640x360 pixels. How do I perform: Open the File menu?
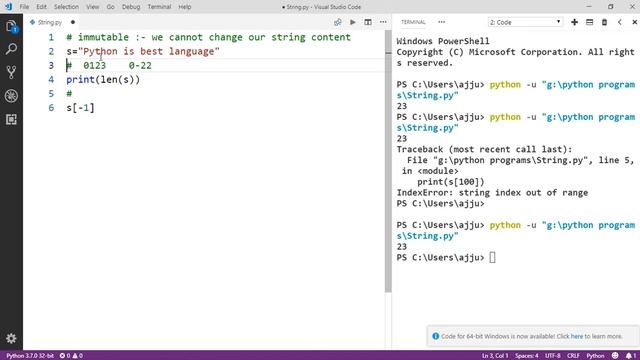(x=24, y=7)
